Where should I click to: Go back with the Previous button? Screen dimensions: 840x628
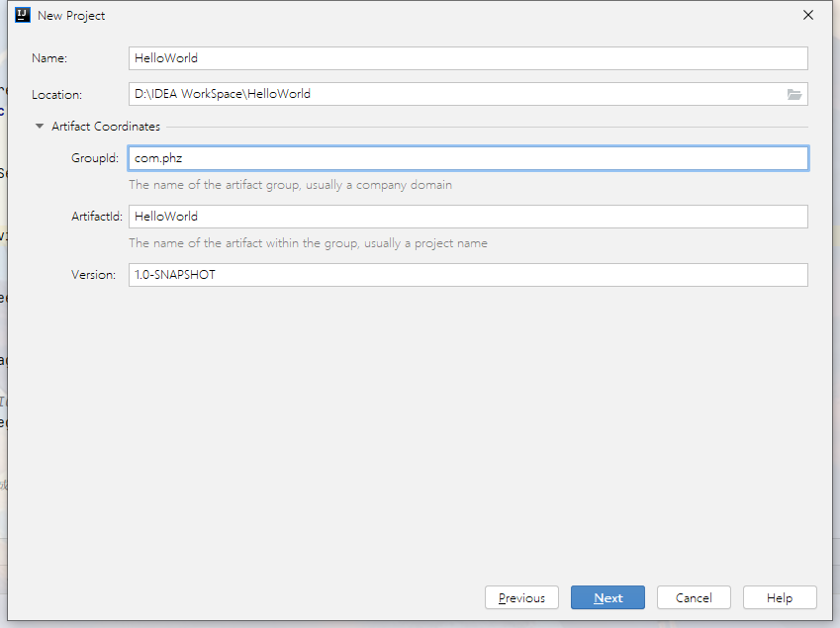point(521,597)
